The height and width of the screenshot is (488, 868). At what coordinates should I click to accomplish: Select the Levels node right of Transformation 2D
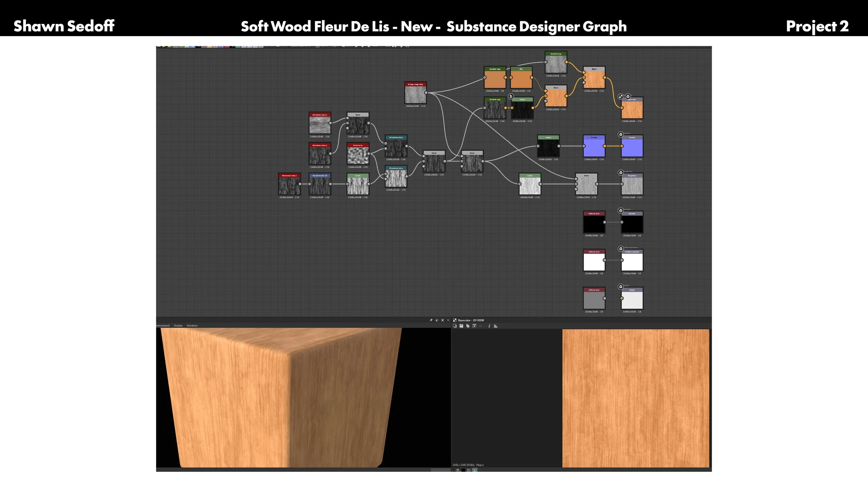(358, 184)
